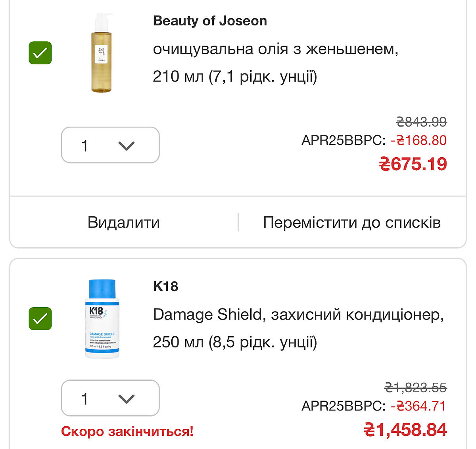Screen dimensions: 476x449
Task: Click the -₴364.71 discount amount
Action: point(418,406)
